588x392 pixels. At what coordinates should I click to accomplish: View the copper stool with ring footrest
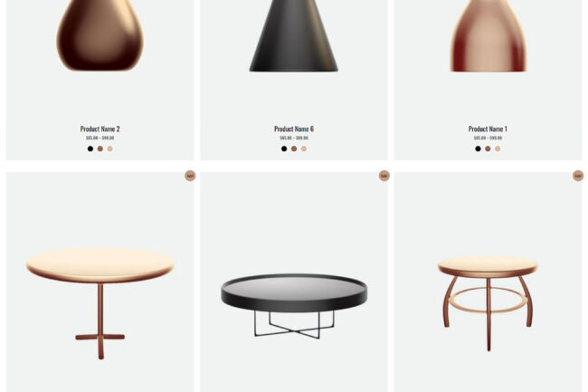click(488, 303)
